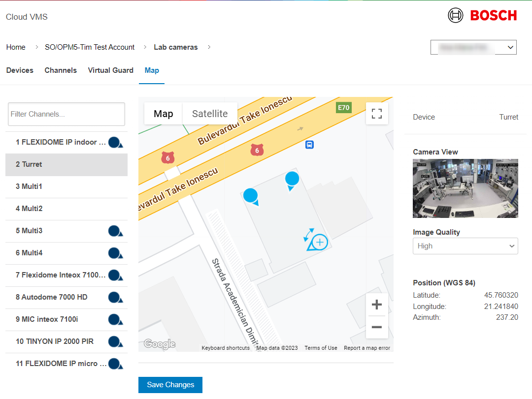Click camera position icon for Autodome 7000 HD
532x399 pixels.
[115, 297]
